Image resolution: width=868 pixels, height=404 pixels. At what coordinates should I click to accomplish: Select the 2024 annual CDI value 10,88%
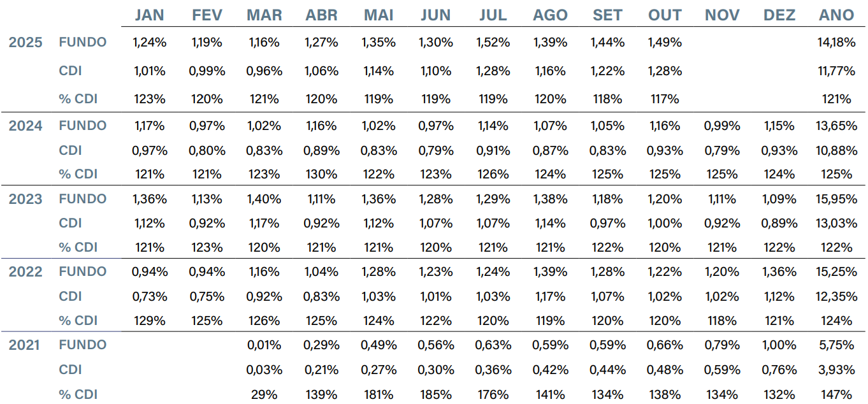click(836, 150)
